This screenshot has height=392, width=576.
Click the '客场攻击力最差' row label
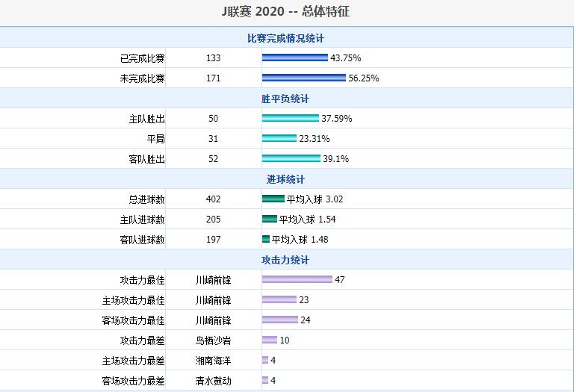(x=133, y=381)
